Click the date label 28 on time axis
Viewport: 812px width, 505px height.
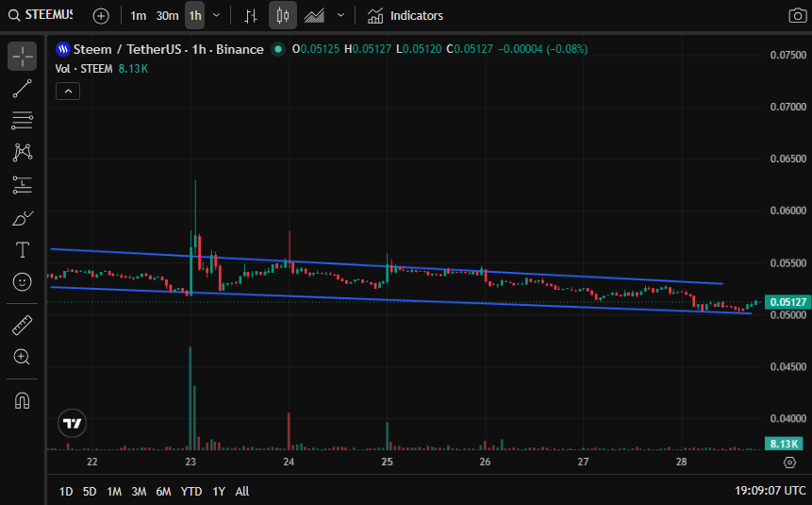click(681, 462)
